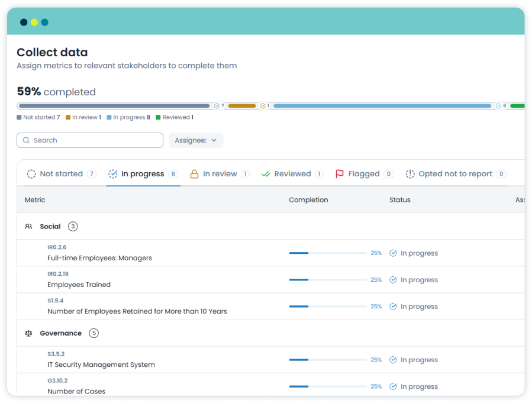Open the Employees Trained metric
532x403 pixels.
pyautogui.click(x=79, y=285)
